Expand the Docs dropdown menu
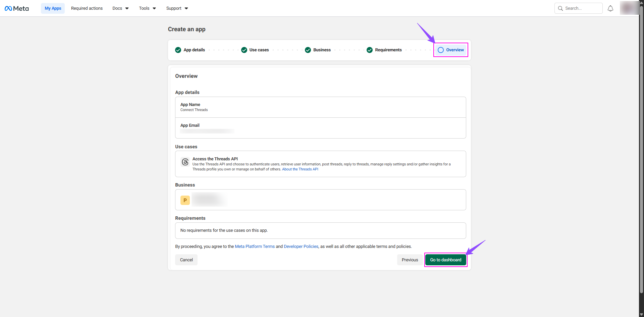 (x=120, y=8)
